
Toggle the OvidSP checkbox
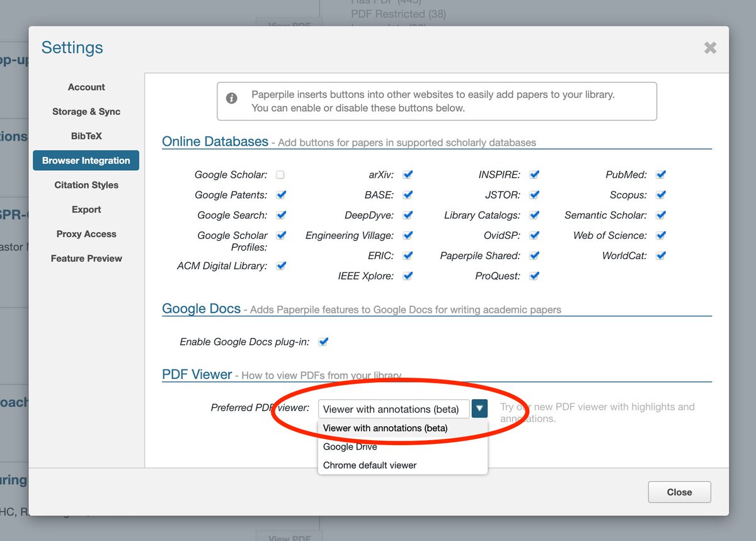535,235
